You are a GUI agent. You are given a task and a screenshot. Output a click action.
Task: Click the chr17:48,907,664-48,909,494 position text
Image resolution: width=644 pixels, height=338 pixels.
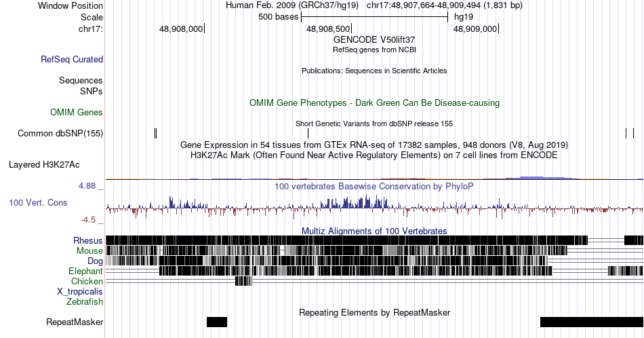(x=445, y=5)
